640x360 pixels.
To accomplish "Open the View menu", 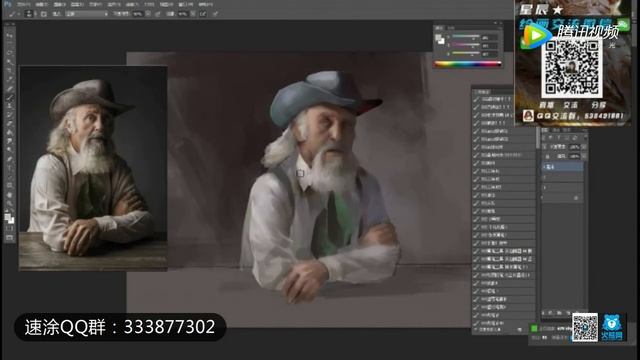I will 166,4.
